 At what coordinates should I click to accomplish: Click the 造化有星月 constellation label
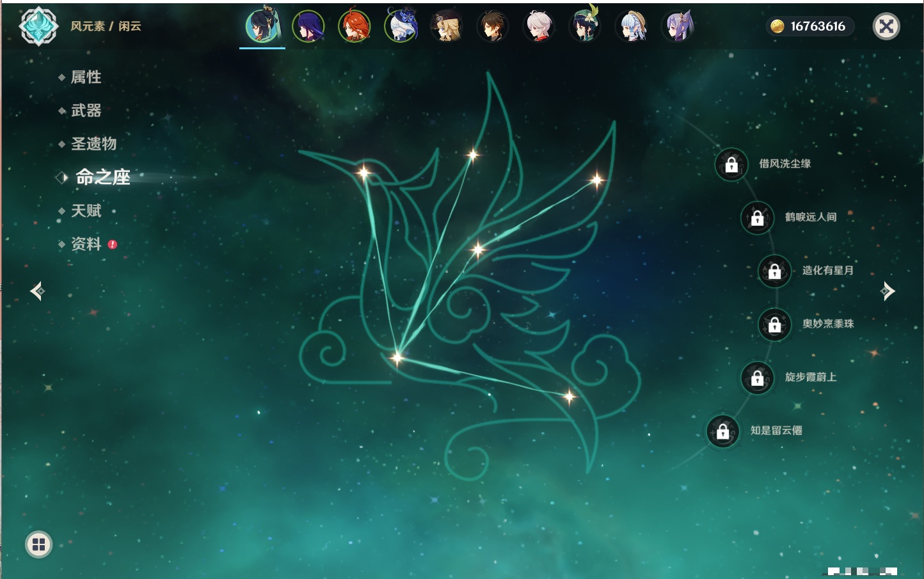(x=828, y=270)
